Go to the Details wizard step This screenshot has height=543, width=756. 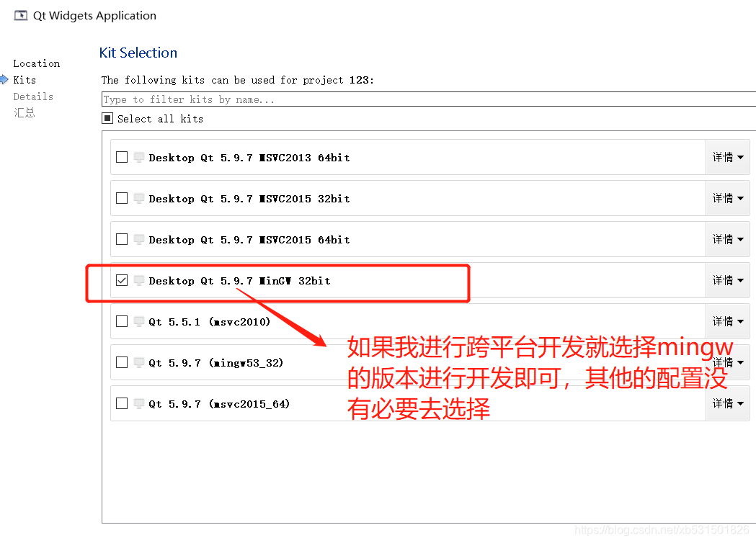33,97
